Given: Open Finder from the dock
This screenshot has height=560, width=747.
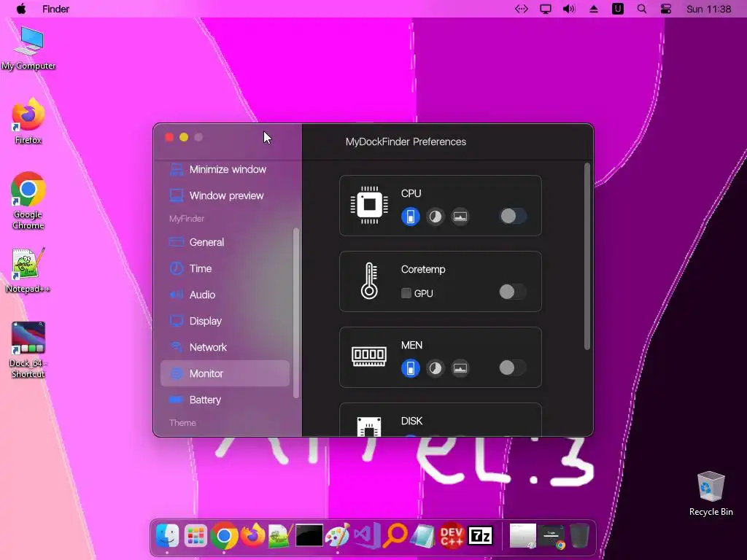Looking at the screenshot, I should click(167, 536).
